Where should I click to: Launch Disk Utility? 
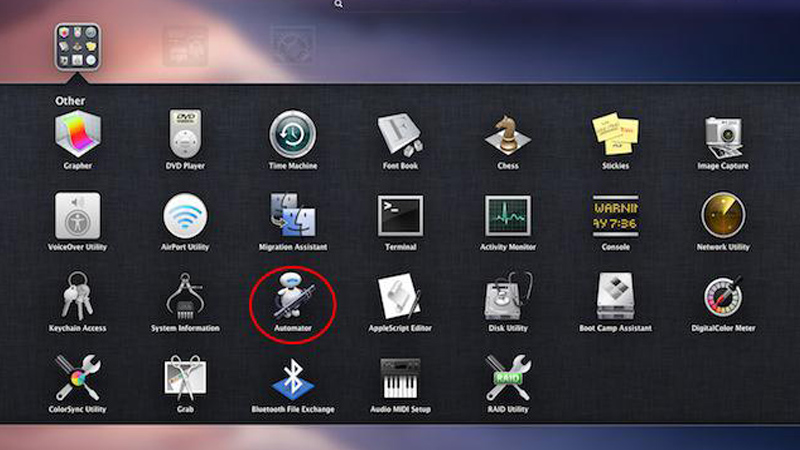coord(507,297)
